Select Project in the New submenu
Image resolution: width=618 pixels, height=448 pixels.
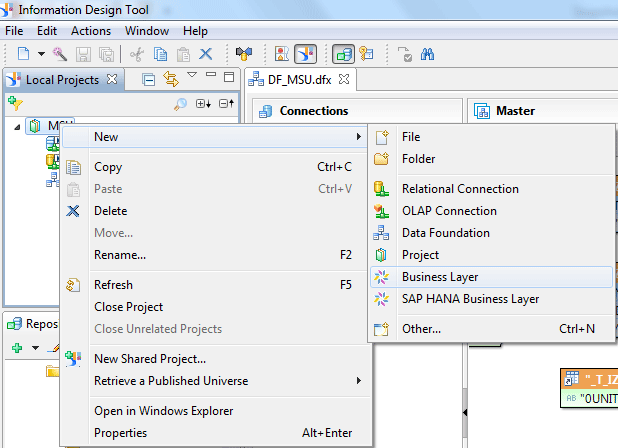pos(491,255)
